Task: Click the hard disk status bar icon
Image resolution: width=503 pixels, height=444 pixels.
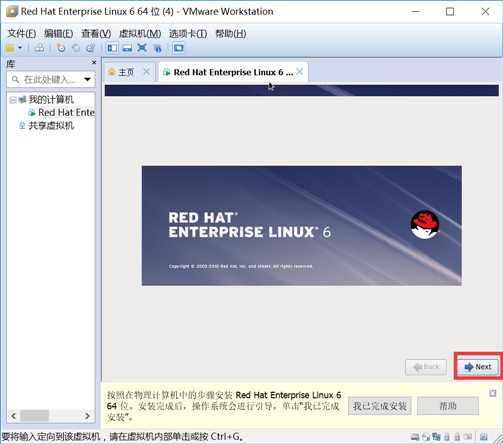Action: (x=415, y=437)
